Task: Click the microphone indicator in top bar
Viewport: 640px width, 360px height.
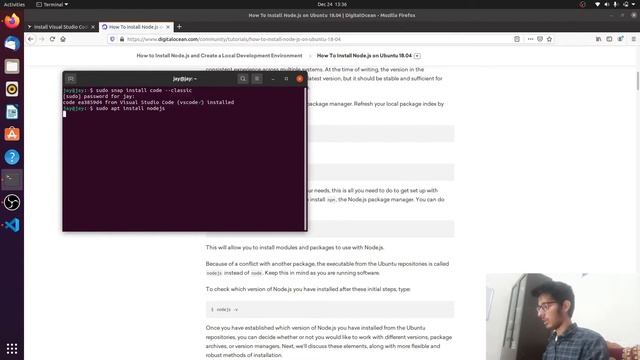Action: click(616, 4)
